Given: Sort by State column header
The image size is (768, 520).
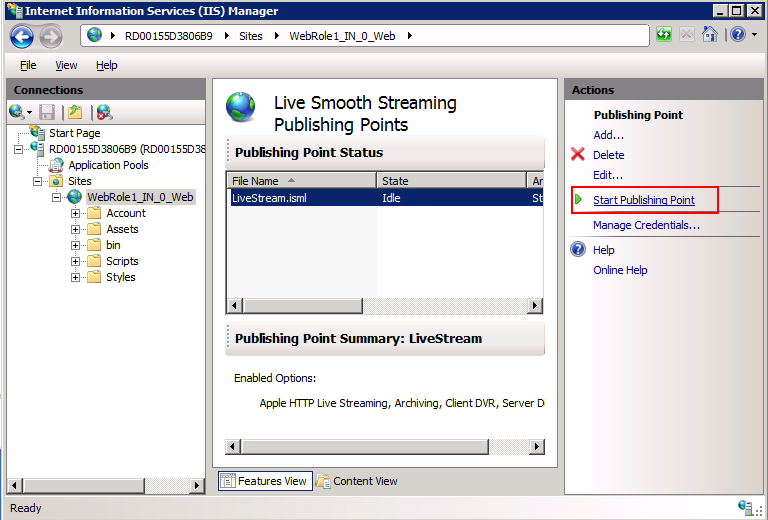Looking at the screenshot, I should 451,181.
